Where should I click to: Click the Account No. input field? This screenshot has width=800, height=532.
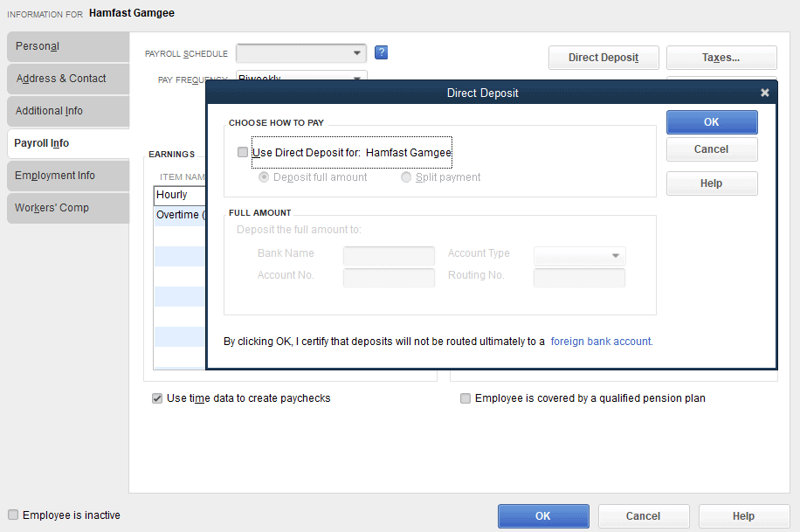pyautogui.click(x=389, y=278)
